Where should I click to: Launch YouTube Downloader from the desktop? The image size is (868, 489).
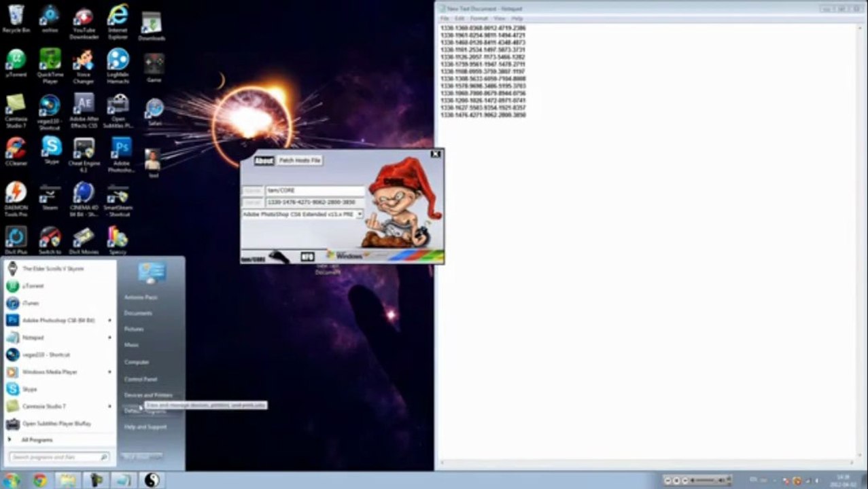pos(84,22)
